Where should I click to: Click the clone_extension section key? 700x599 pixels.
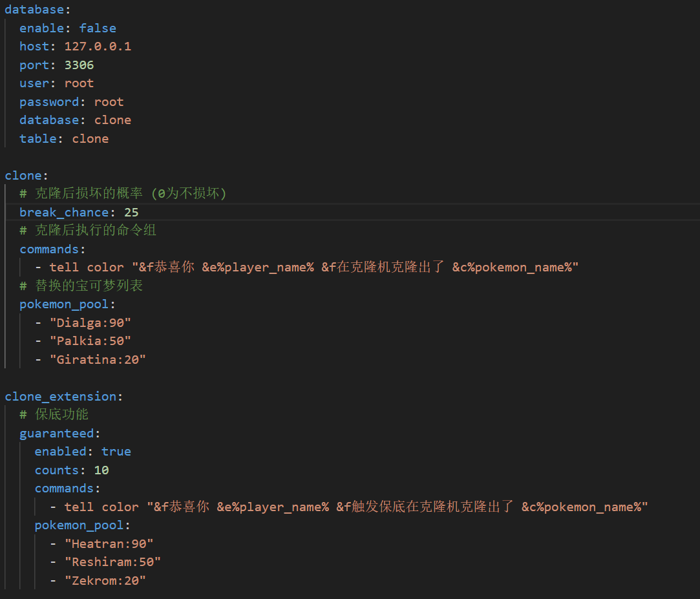pos(60,396)
